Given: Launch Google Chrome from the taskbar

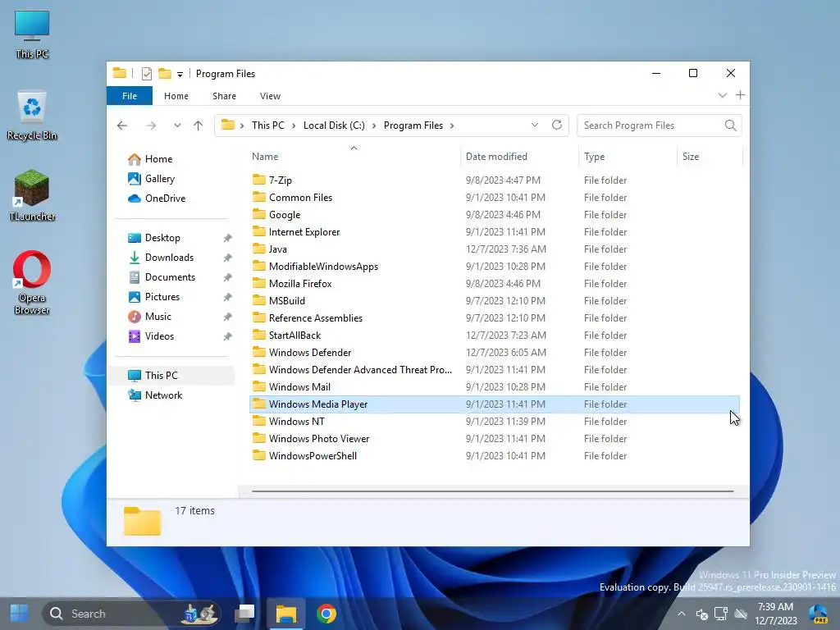Looking at the screenshot, I should 326,614.
